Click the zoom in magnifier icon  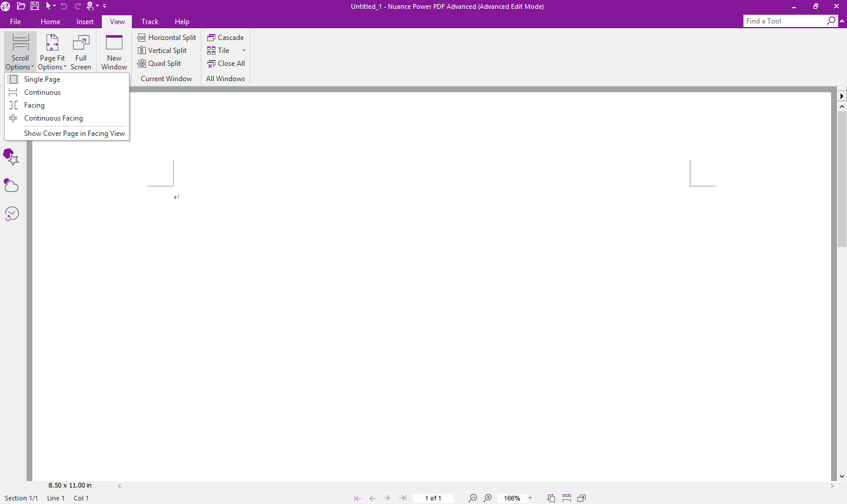[x=487, y=498]
